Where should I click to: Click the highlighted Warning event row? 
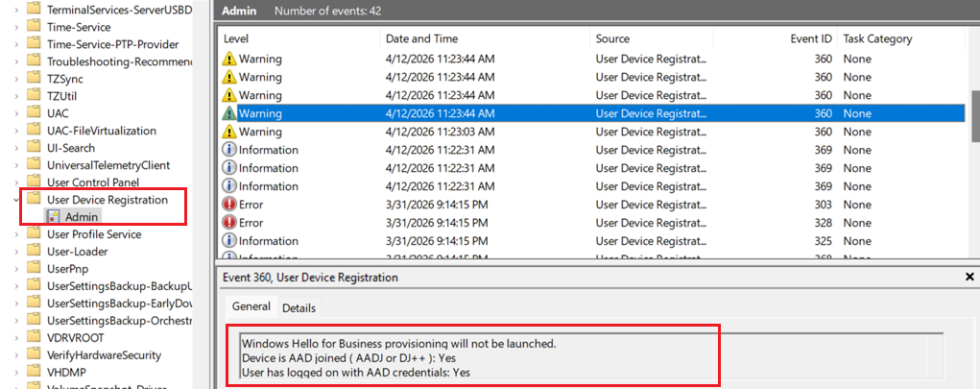click(594, 114)
